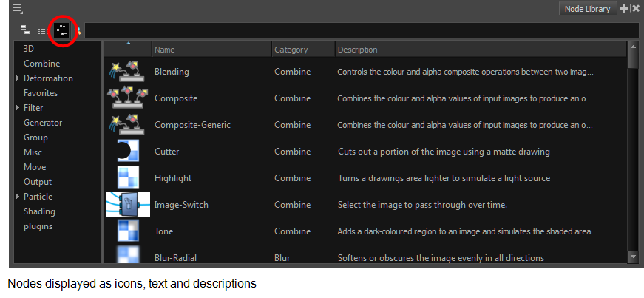The width and height of the screenshot is (644, 298).
Task: Select the Composite node icon
Action: click(x=128, y=98)
